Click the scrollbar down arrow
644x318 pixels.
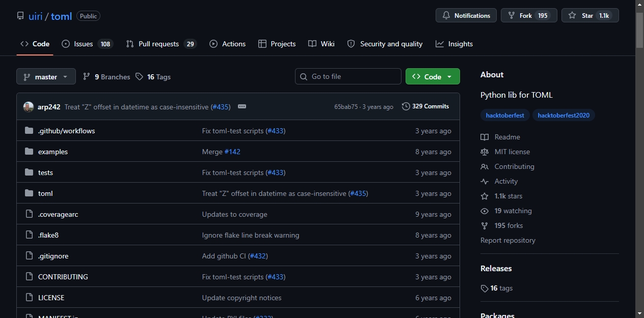coord(639,313)
